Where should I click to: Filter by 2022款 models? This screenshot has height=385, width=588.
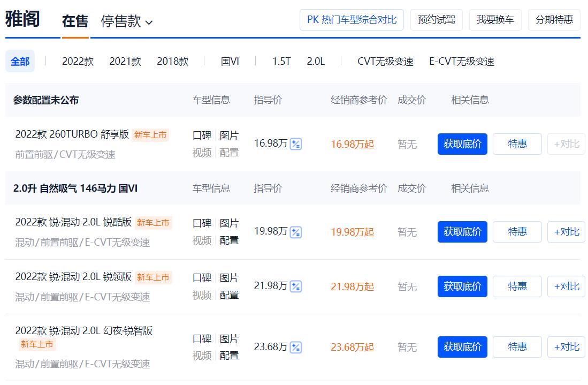pyautogui.click(x=78, y=61)
